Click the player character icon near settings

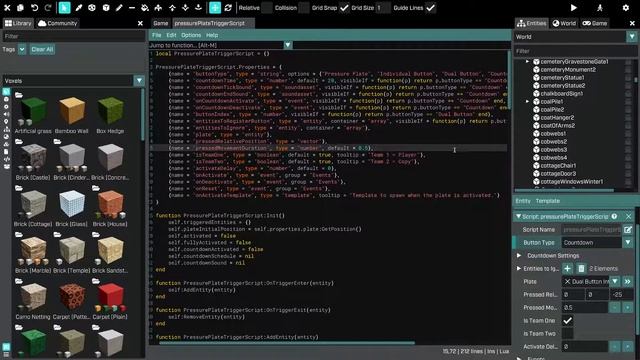coord(600,8)
